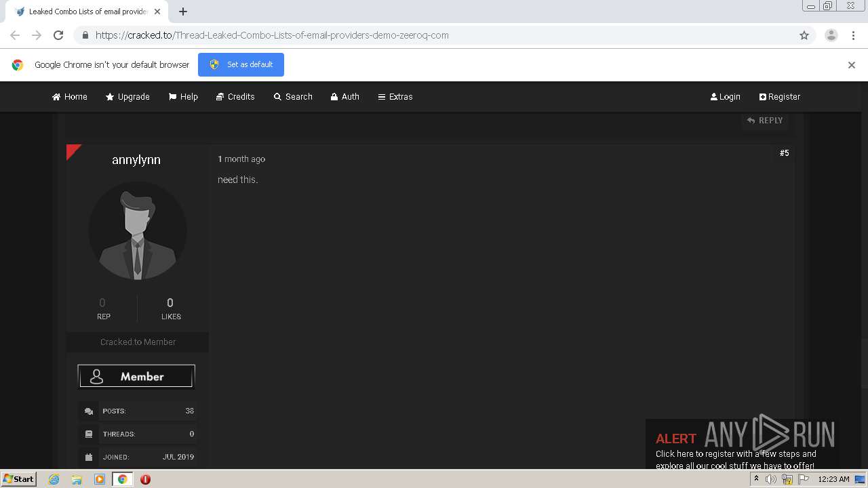The width and height of the screenshot is (868, 488).
Task: Switch to Chrome in the taskbar
Action: tap(123, 479)
